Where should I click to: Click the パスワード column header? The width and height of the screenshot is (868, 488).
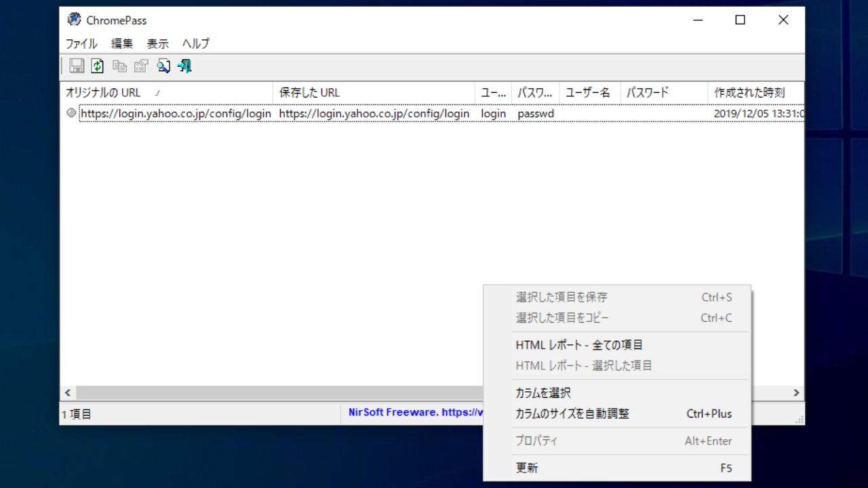coord(664,93)
